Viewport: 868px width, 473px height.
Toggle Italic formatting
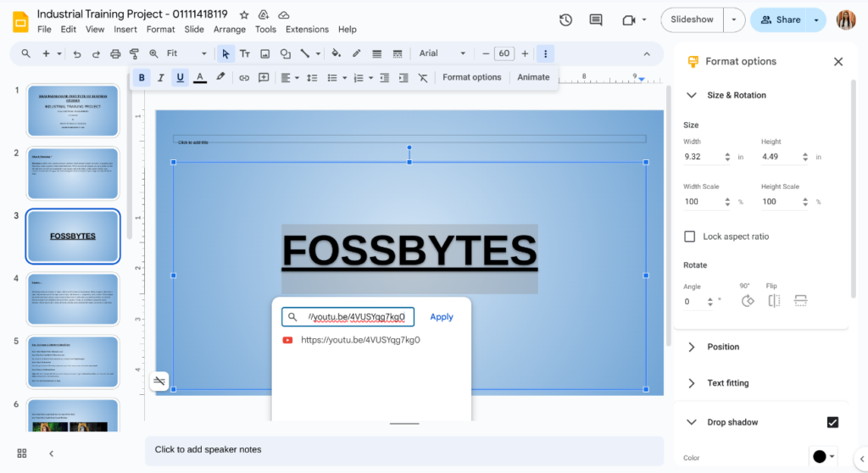[160, 77]
